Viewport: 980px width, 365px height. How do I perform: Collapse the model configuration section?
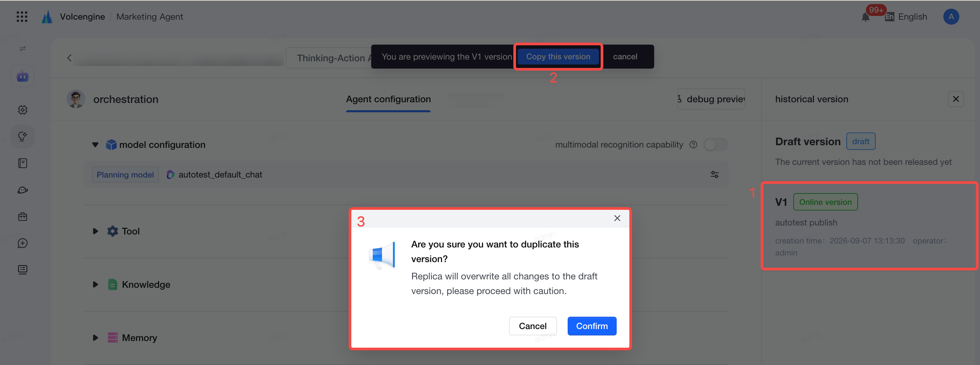[x=95, y=145]
